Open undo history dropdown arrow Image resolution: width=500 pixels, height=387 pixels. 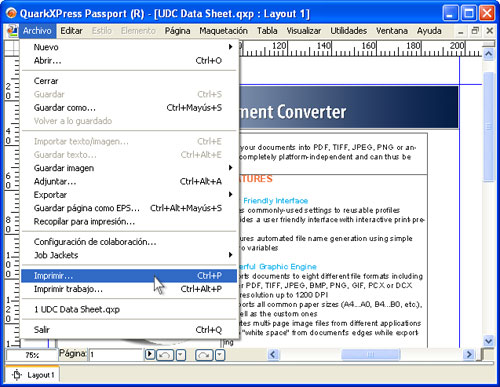tap(180, 355)
